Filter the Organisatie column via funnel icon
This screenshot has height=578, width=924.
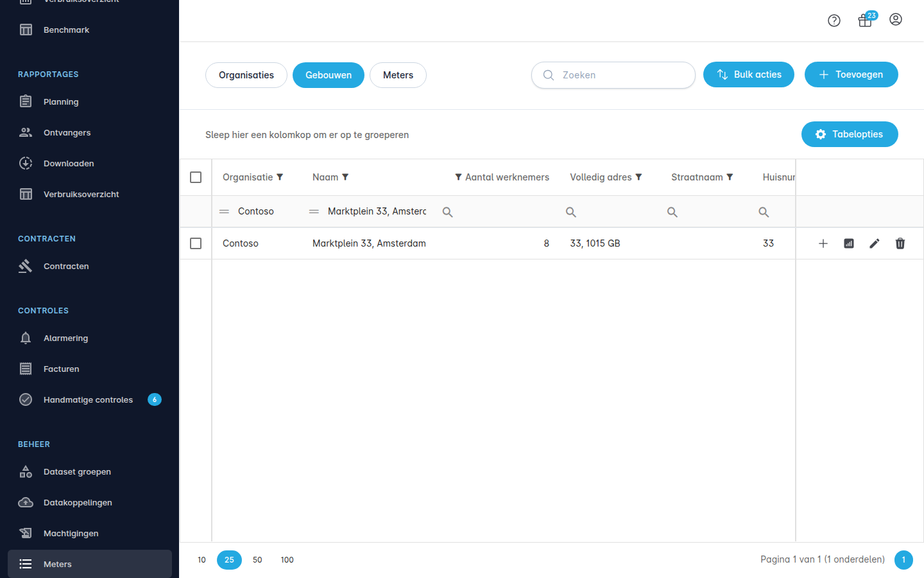[280, 177]
